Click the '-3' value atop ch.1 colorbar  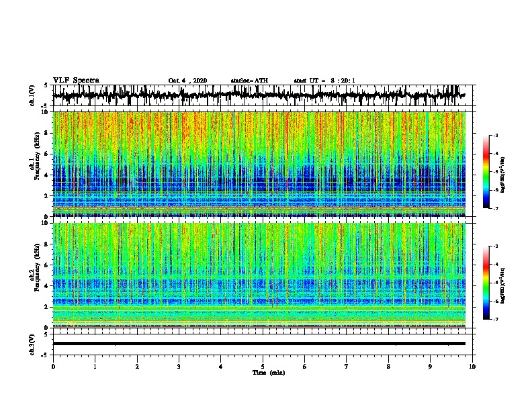[x=495, y=136]
